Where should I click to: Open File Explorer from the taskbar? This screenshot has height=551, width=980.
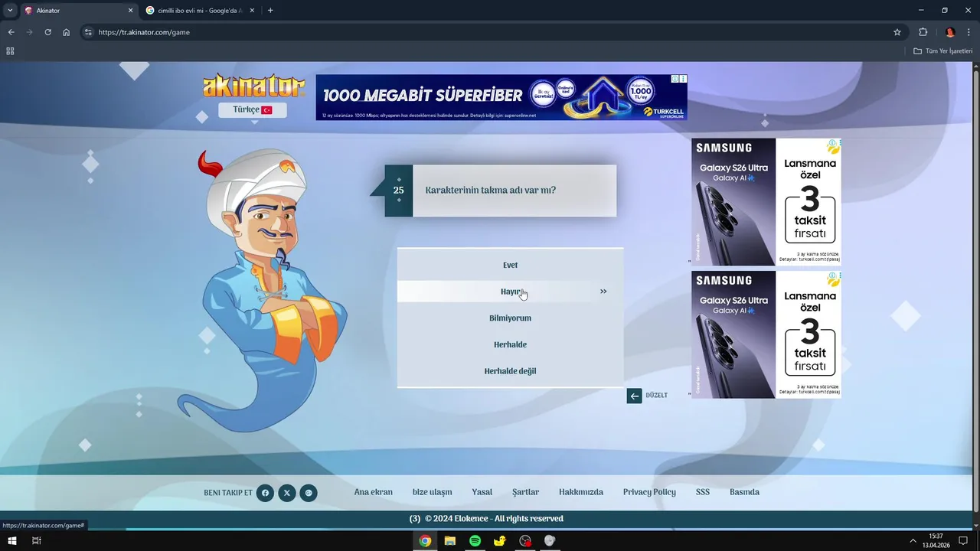tap(450, 540)
